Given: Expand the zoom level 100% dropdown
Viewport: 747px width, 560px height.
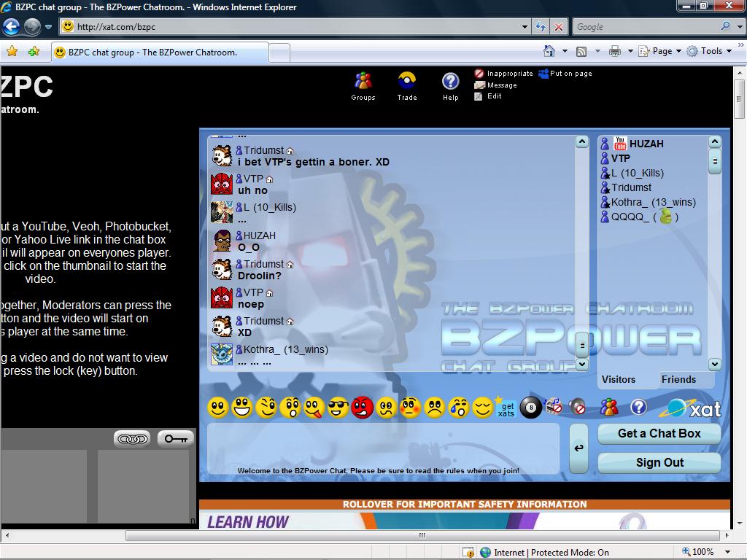Looking at the screenshot, I should pyautogui.click(x=727, y=553).
